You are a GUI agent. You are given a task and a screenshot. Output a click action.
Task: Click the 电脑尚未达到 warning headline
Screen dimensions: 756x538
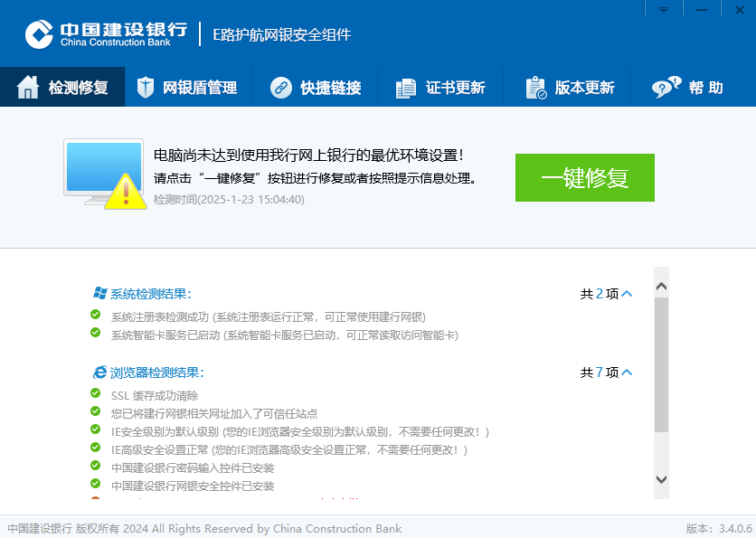309,156
